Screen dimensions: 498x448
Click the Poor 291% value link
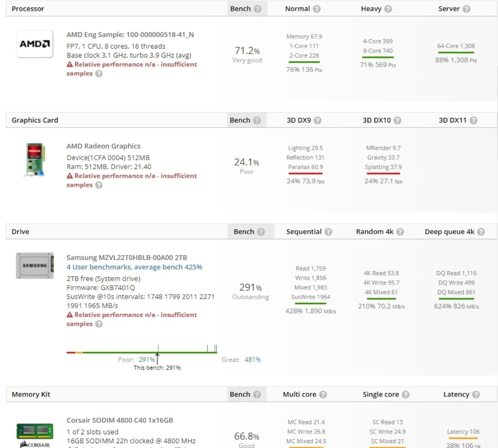pyautogui.click(x=146, y=360)
